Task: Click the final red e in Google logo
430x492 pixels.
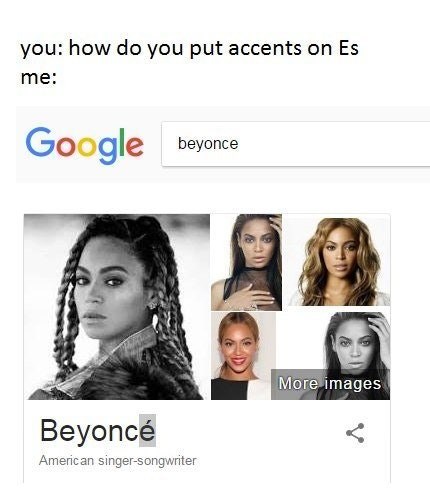Action: coord(135,147)
